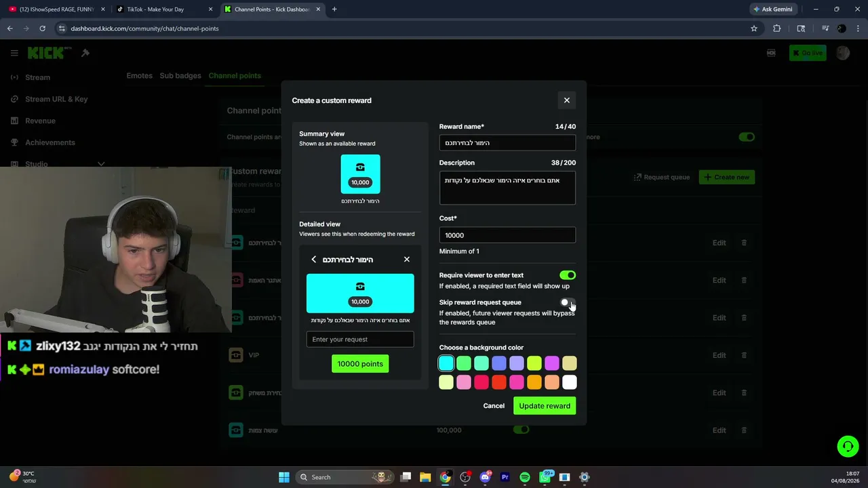The width and height of the screenshot is (868, 488).
Task: Delete the VIP reward using its trash icon
Action: 744,355
